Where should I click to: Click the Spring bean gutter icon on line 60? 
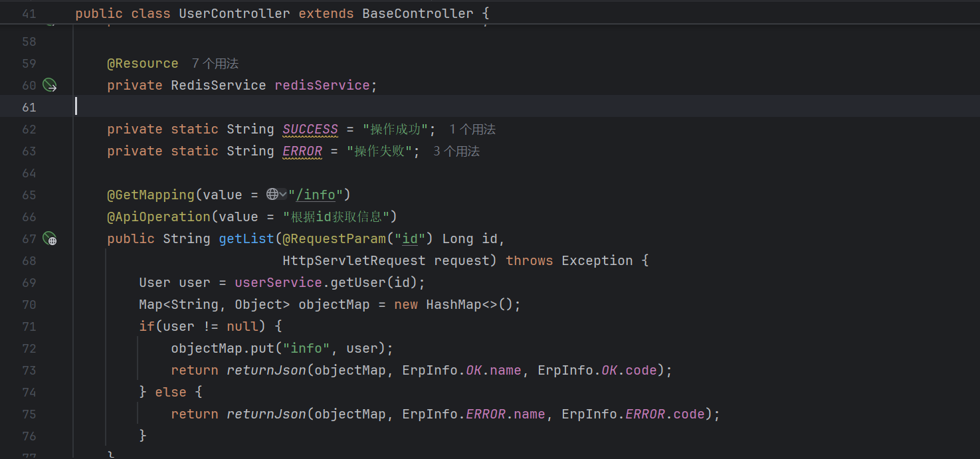50,85
